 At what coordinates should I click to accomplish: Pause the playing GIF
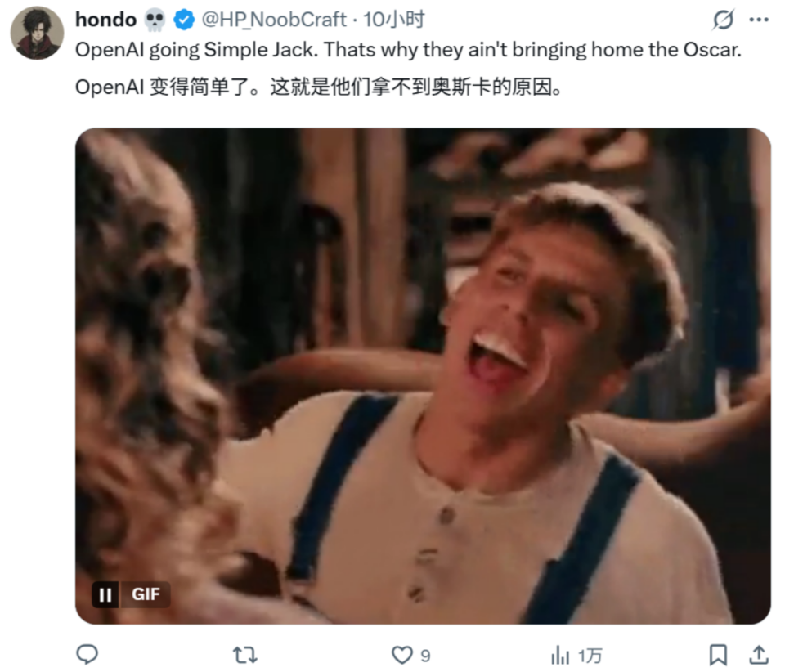[x=105, y=594]
